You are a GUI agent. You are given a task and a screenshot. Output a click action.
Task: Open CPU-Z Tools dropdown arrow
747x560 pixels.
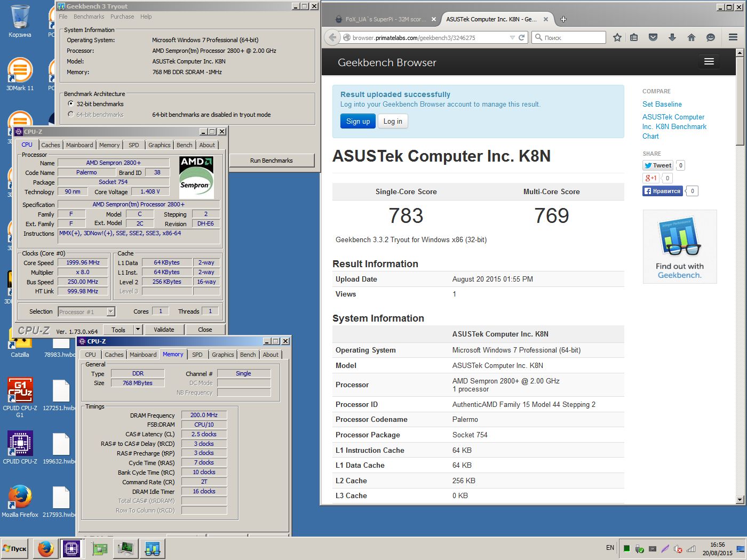[138, 330]
